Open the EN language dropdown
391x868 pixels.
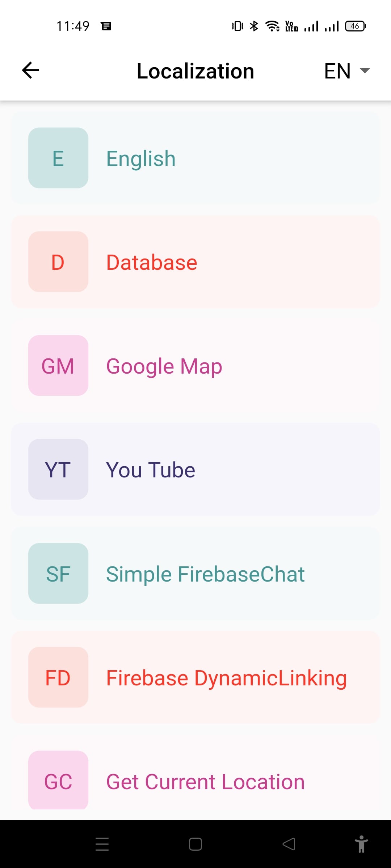346,71
